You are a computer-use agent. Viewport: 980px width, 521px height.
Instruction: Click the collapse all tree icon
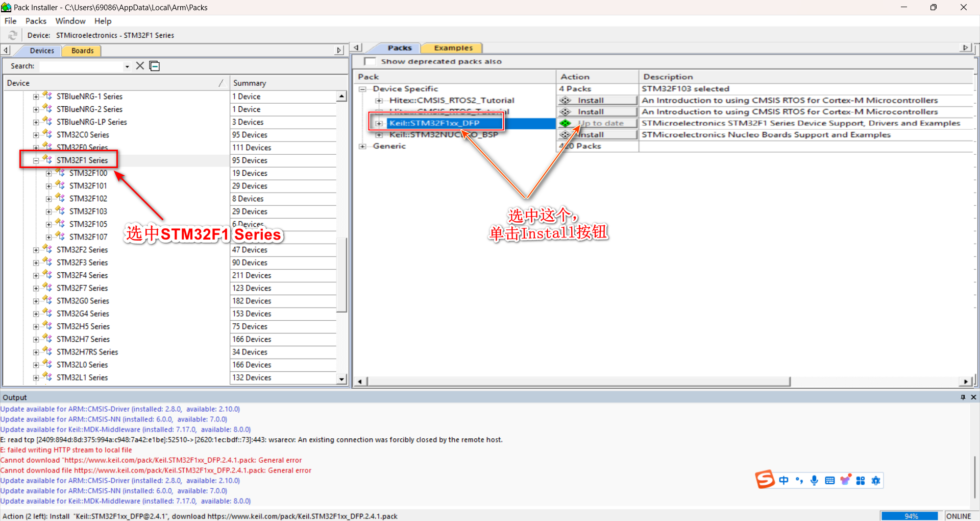pyautogui.click(x=155, y=66)
